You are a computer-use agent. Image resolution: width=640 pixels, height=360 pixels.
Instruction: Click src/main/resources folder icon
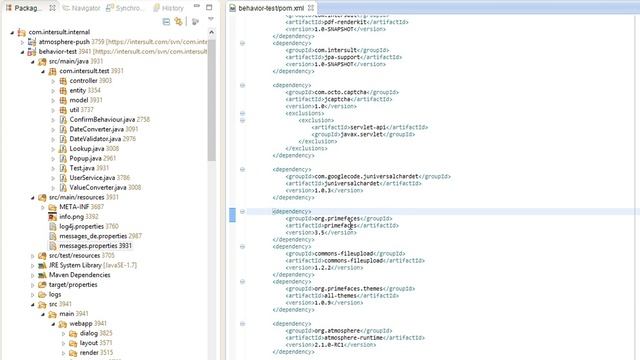[x=42, y=198]
